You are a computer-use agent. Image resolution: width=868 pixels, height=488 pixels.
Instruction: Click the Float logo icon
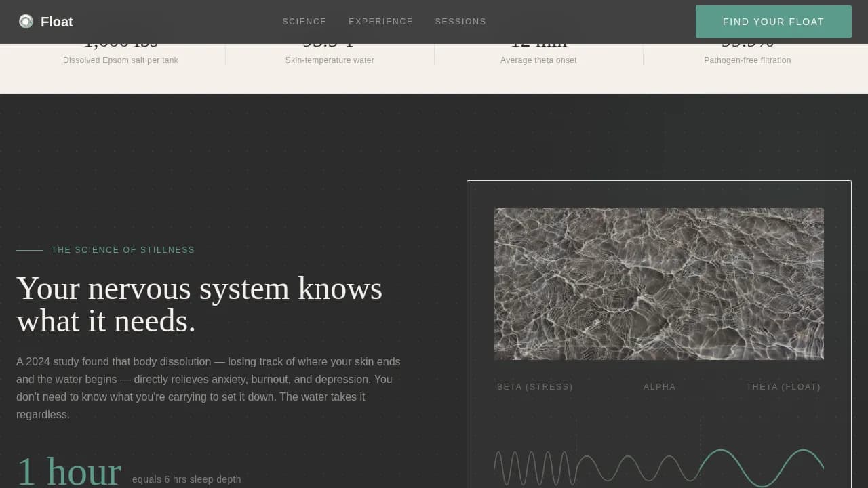tap(26, 22)
